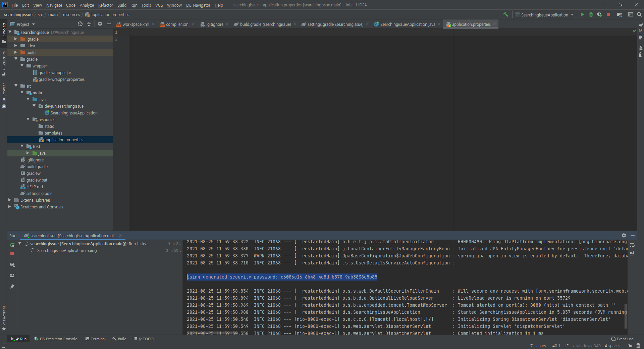644x349 pixels.
Task: Click the layout icon in Run panel
Action: (x=12, y=276)
